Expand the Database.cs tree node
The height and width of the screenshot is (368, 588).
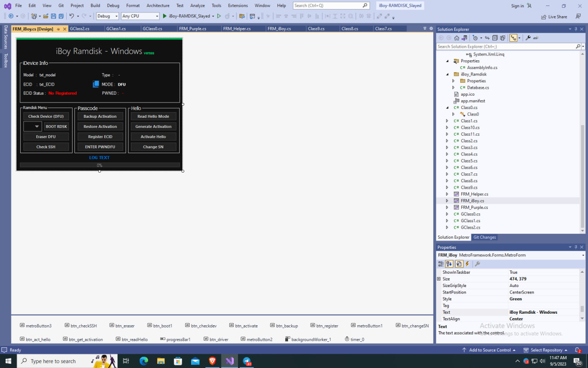click(x=453, y=87)
